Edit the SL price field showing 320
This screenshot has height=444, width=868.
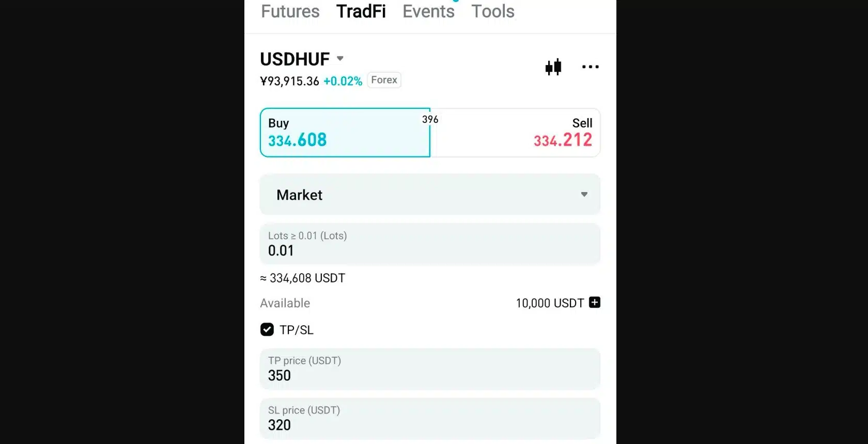tap(429, 419)
